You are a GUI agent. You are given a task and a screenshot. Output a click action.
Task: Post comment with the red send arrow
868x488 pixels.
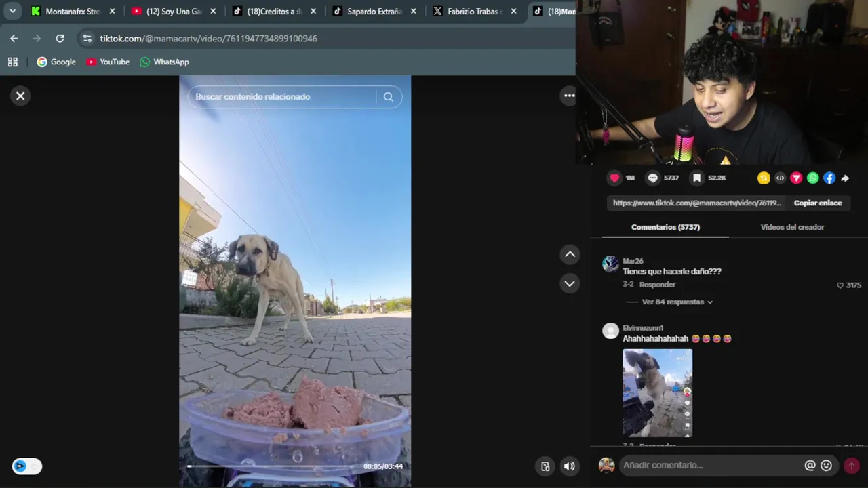851,466
